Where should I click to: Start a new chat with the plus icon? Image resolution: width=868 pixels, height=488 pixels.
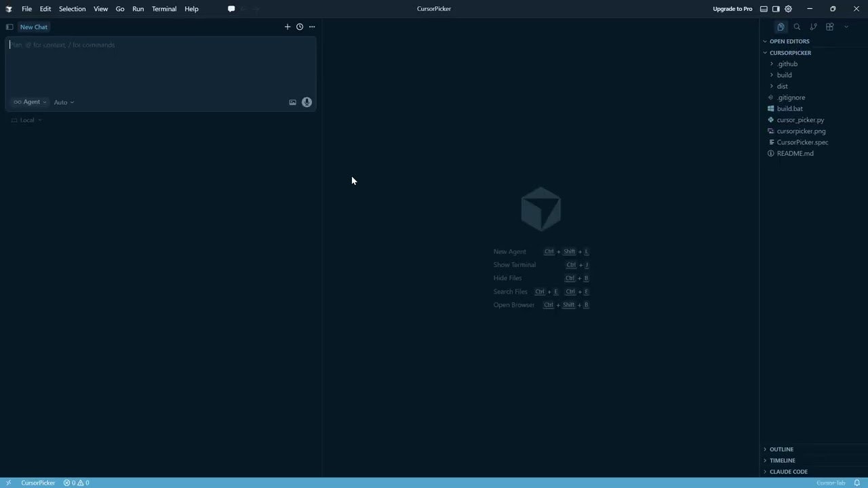coord(288,26)
